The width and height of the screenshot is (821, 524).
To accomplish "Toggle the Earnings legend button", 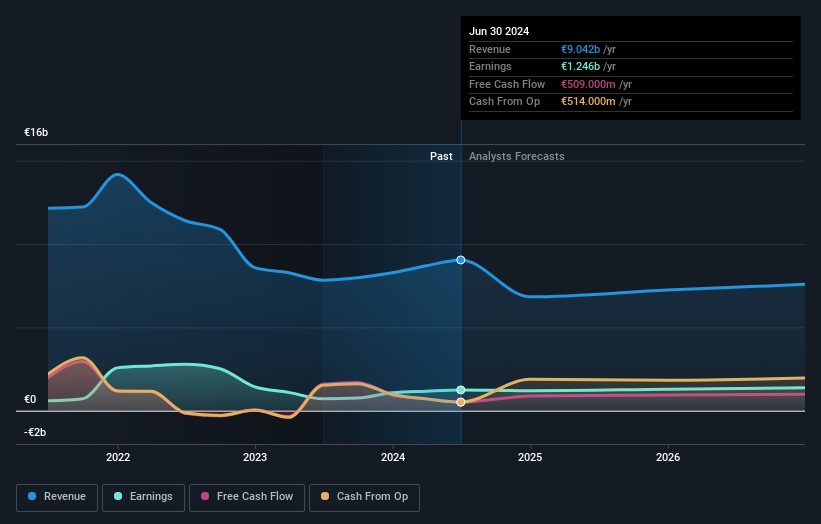I will 143,497.
